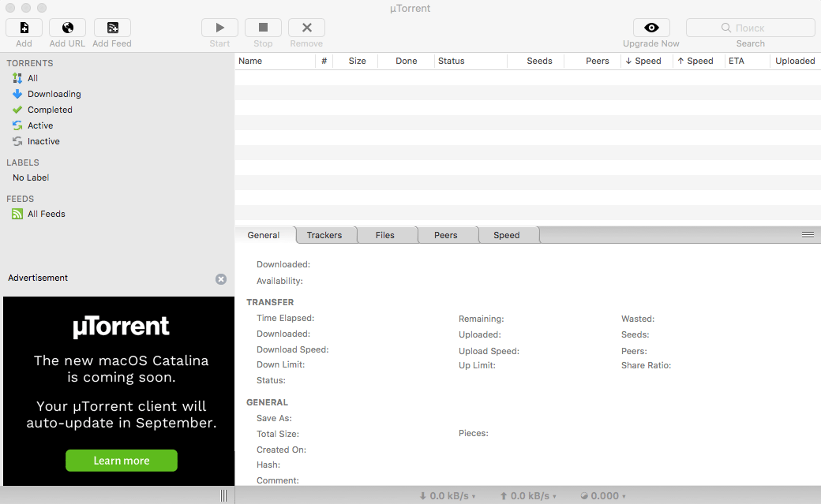Open download speed limit dropdown in status bar
Viewport: 821px width, 504px height.
448,495
